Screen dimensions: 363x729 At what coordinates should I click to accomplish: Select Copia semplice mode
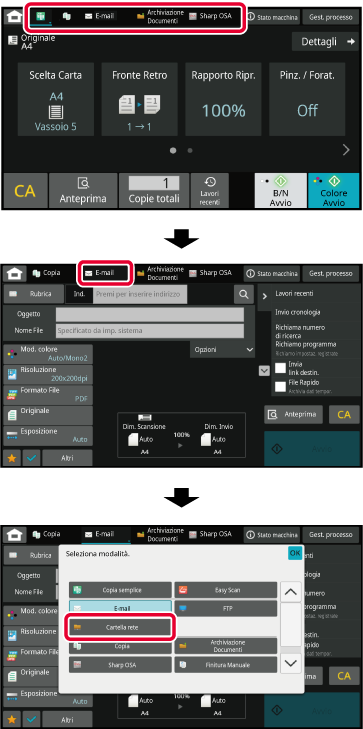tap(120, 590)
